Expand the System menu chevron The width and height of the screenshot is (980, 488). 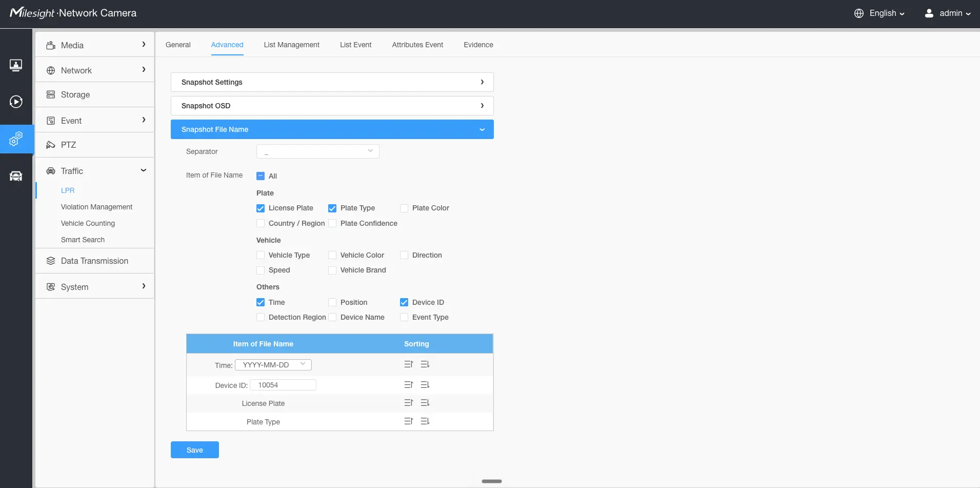[144, 286]
